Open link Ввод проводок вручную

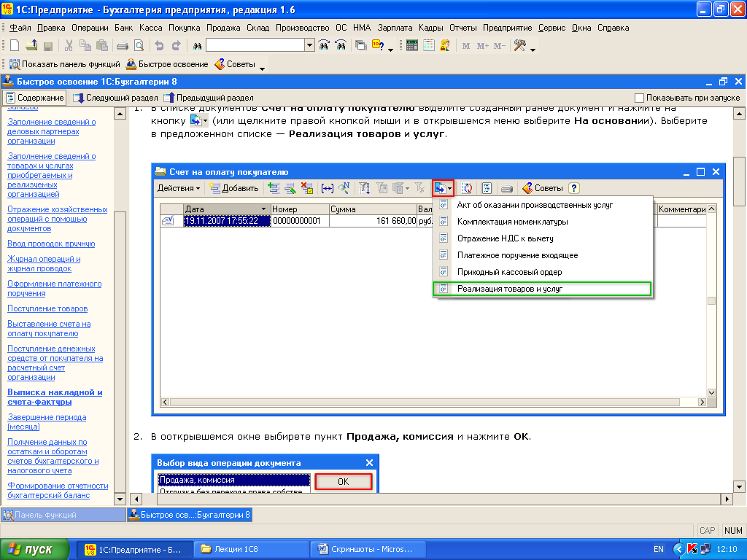click(51, 244)
